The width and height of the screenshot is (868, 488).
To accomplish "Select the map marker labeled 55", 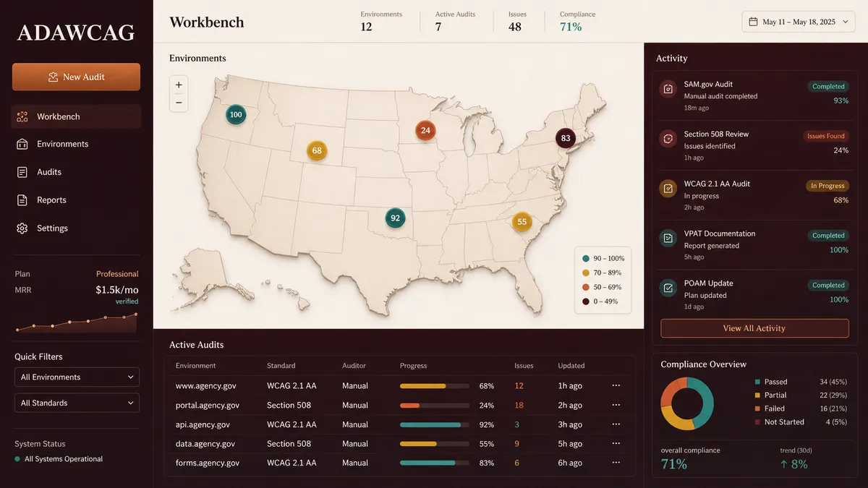I will pos(522,222).
